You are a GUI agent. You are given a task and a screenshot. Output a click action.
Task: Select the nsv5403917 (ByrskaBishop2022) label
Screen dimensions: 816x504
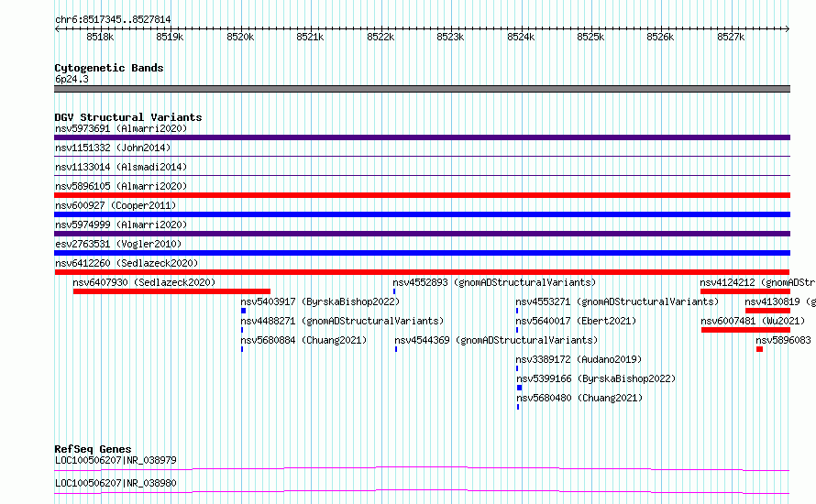pyautogui.click(x=320, y=301)
